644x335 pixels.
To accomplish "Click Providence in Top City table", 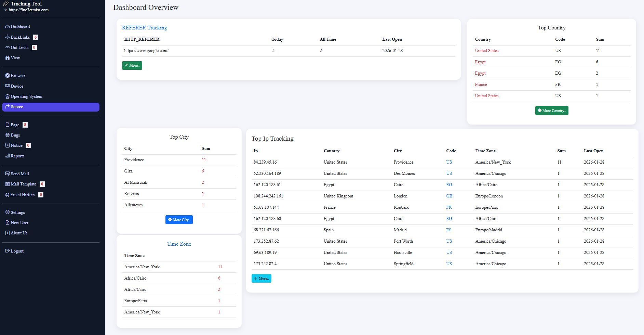I will (134, 160).
